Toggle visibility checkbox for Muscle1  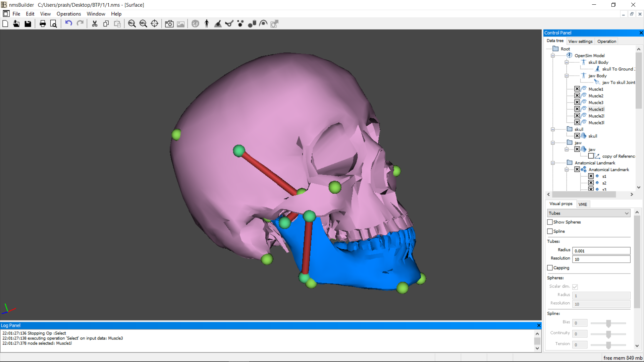(x=577, y=89)
